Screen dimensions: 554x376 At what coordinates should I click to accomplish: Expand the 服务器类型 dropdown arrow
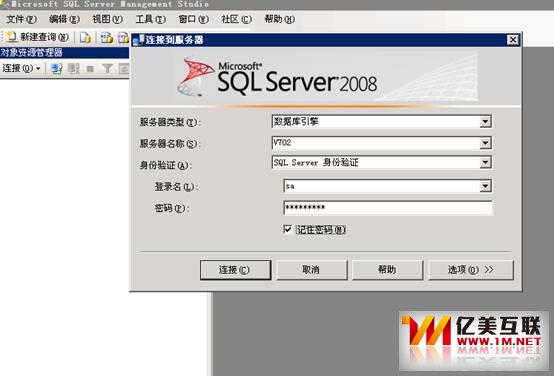(x=485, y=122)
